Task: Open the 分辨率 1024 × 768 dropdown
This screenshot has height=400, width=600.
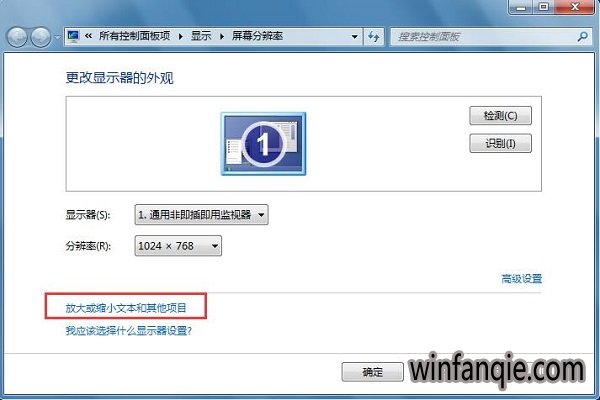Action: click(x=178, y=246)
